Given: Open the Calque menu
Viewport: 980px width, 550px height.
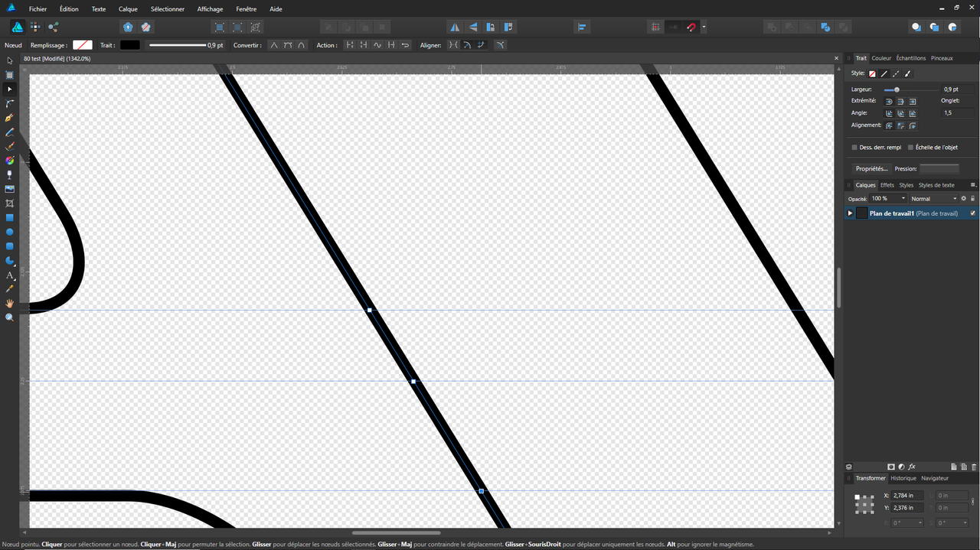Looking at the screenshot, I should click(x=128, y=9).
